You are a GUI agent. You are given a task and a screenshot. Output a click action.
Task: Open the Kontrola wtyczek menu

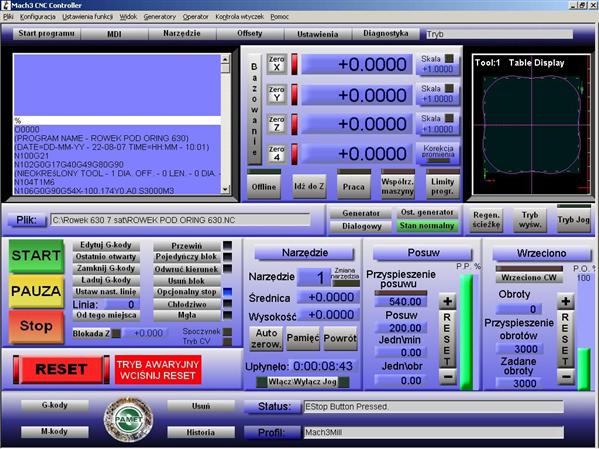(240, 17)
